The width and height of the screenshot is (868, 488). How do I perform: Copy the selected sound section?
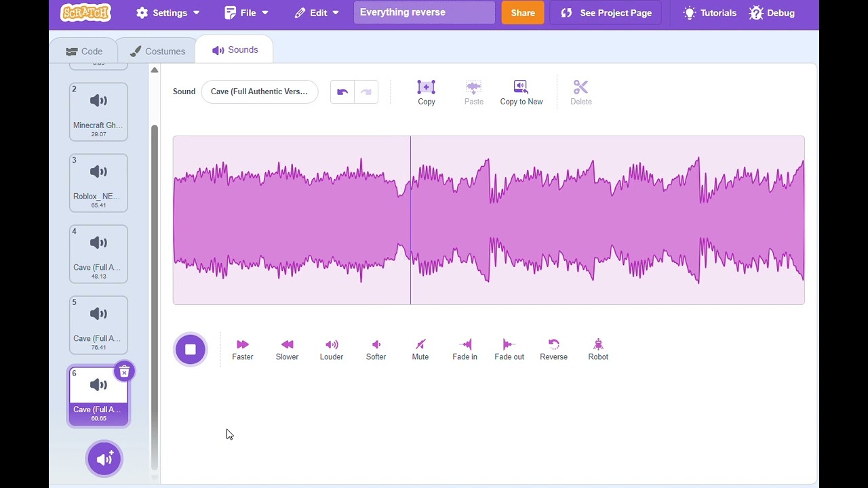pos(427,92)
